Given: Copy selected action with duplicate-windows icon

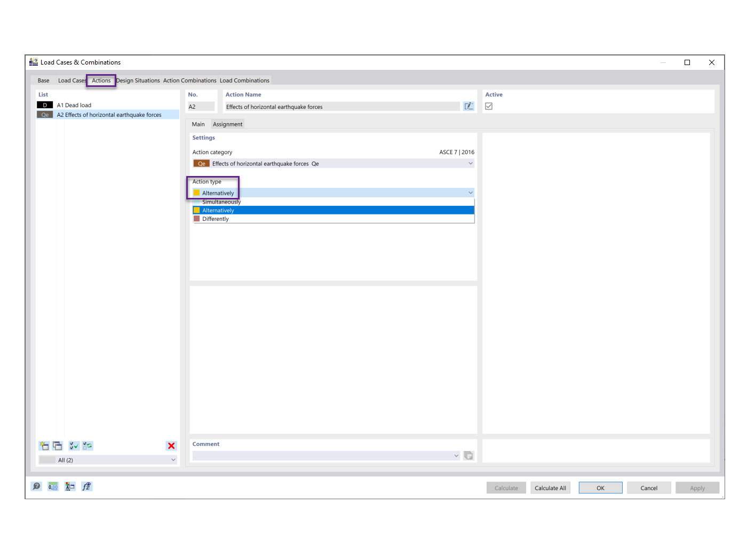Looking at the screenshot, I should 58,446.
